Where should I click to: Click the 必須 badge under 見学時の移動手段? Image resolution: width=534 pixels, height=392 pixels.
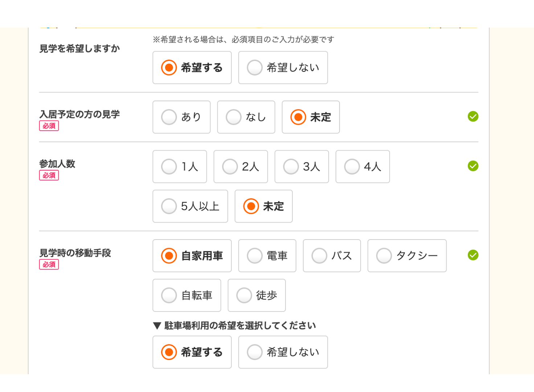[x=49, y=265]
